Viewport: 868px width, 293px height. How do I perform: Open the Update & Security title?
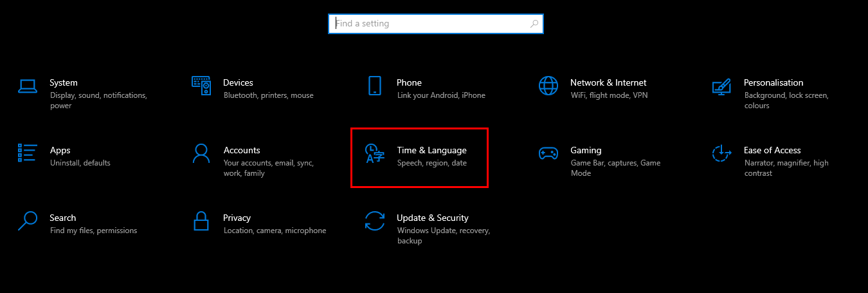pos(433,218)
